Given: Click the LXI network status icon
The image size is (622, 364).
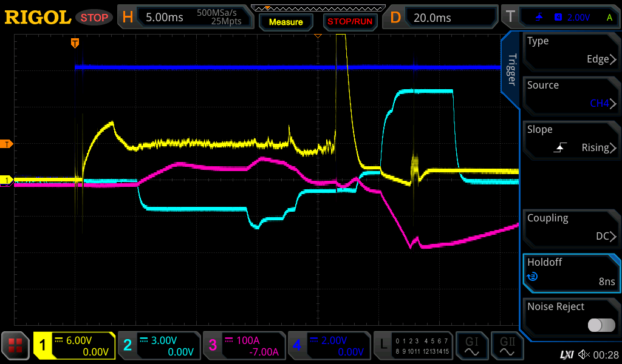Looking at the screenshot, I should click(x=566, y=354).
